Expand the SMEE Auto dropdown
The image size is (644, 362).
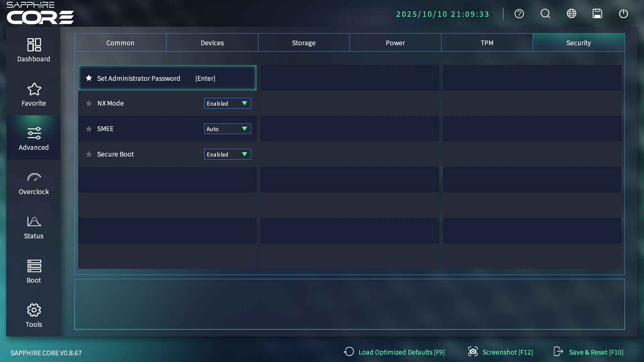(227, 129)
